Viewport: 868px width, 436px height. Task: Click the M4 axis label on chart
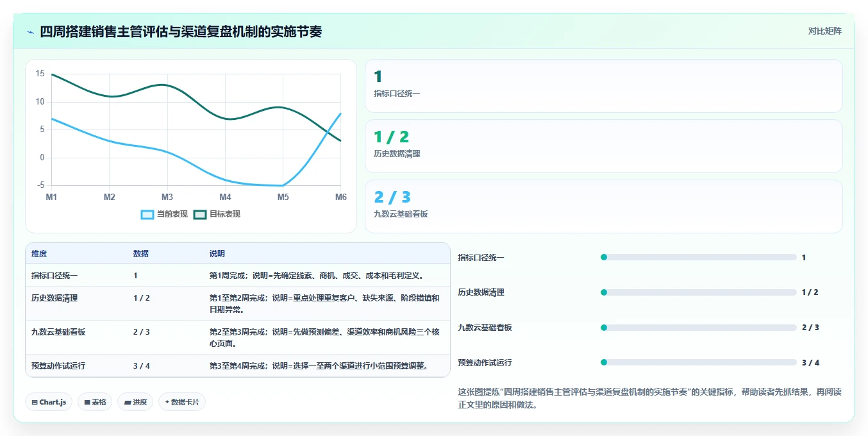click(225, 197)
